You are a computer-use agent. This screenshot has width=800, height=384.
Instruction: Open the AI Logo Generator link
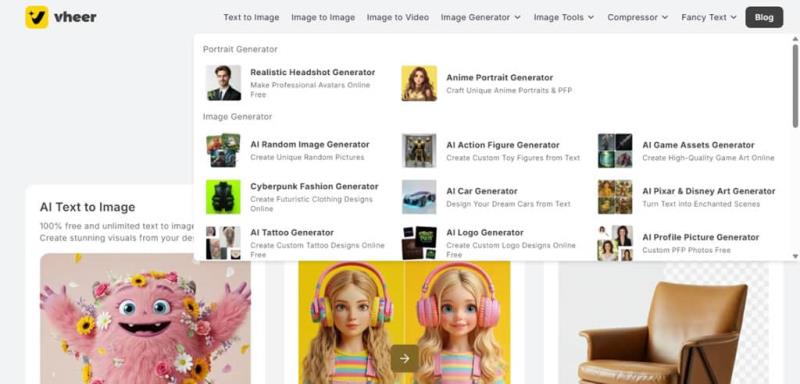click(x=485, y=233)
